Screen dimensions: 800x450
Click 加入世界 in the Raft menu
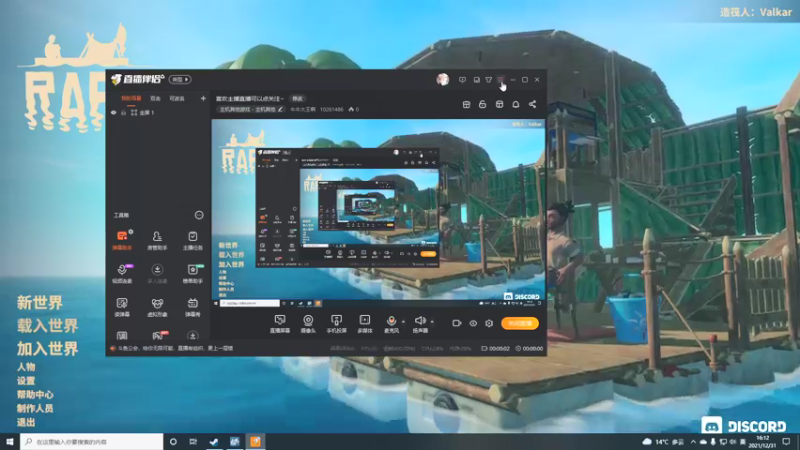pos(47,348)
